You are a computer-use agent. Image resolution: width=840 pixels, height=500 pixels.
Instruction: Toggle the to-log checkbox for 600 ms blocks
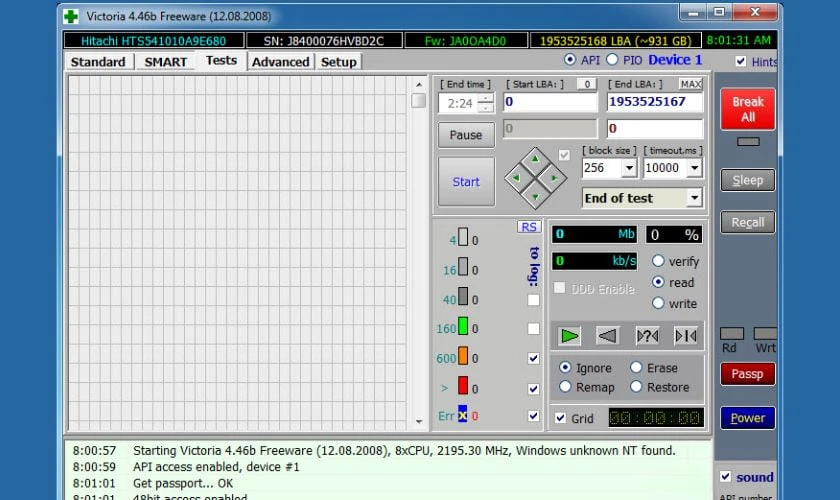point(533,359)
